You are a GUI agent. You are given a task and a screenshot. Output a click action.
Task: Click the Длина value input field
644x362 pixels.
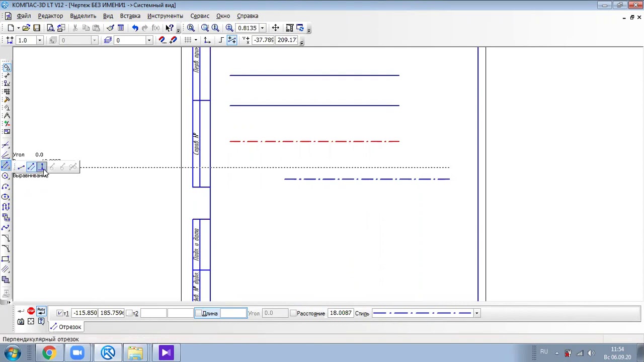(x=233, y=313)
